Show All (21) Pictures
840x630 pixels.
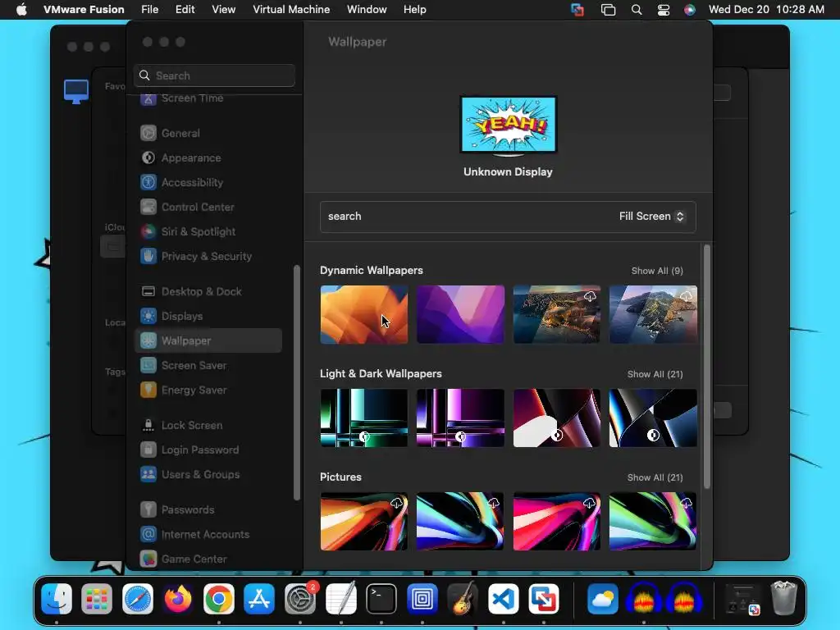(x=655, y=478)
